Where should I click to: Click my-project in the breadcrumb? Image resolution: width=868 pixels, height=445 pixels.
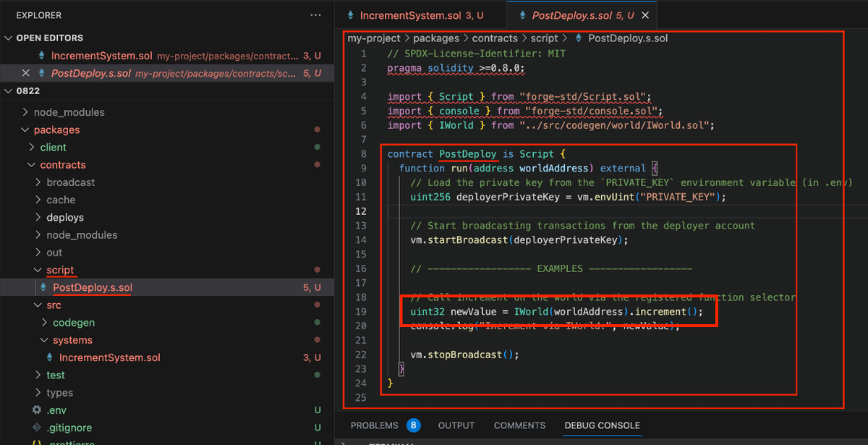pos(373,38)
